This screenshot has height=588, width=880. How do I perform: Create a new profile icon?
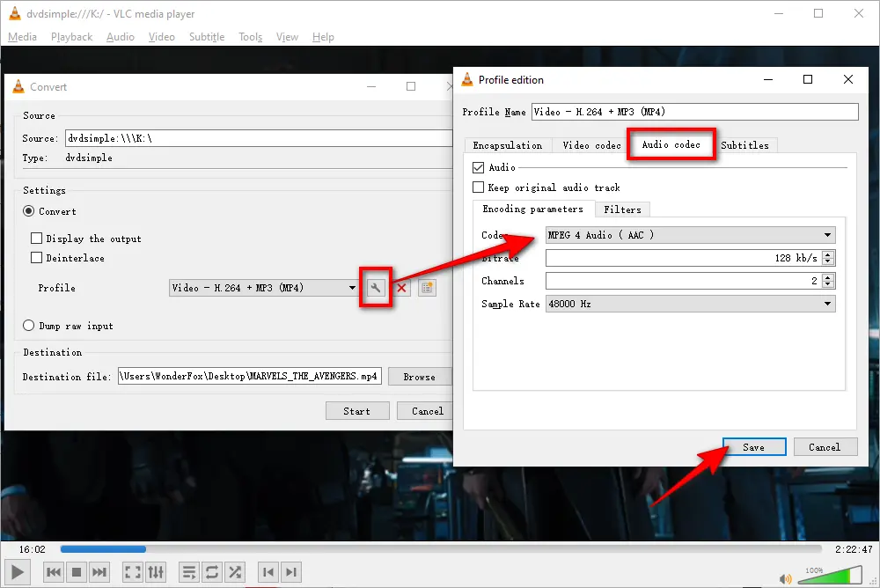click(427, 288)
